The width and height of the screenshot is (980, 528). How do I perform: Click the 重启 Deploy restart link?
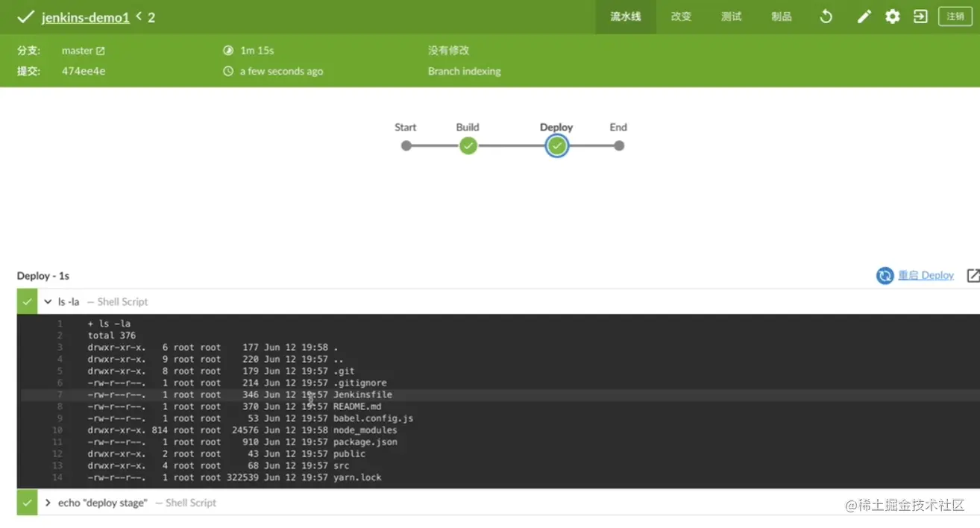click(926, 275)
